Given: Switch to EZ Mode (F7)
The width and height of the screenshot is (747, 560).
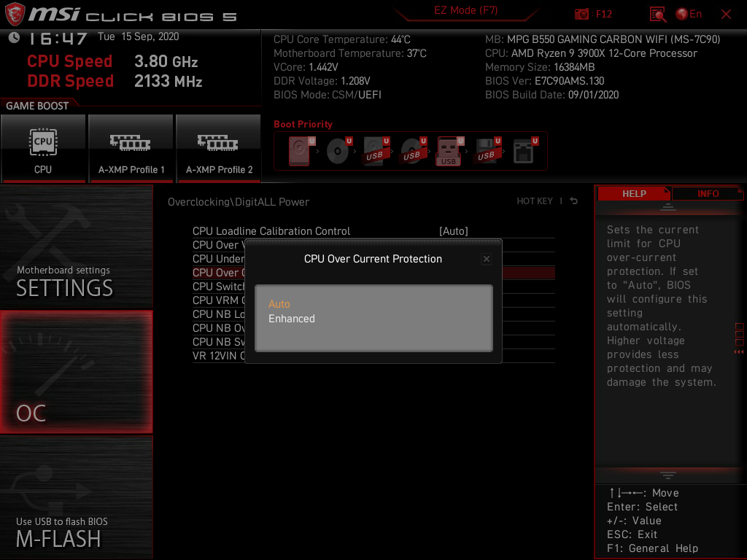Looking at the screenshot, I should (465, 10).
